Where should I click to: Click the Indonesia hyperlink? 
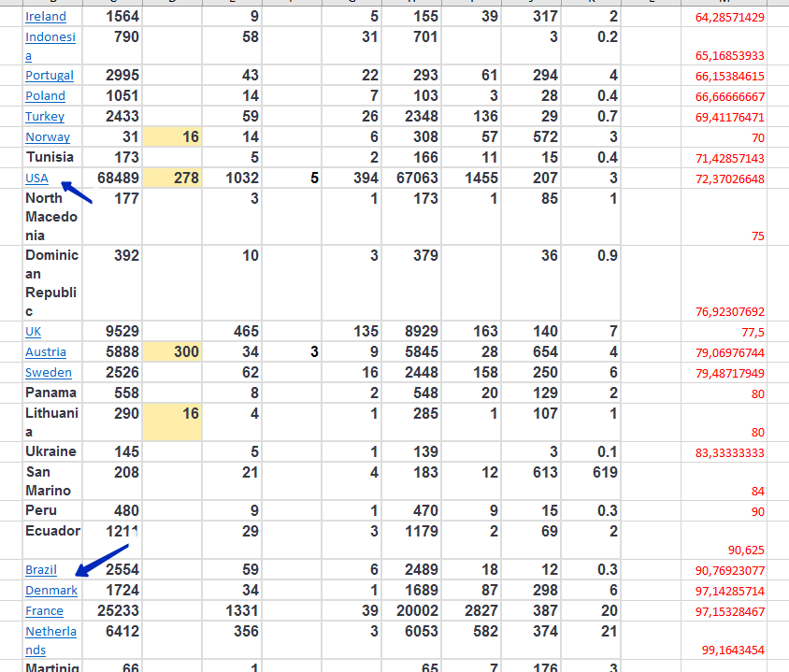(x=50, y=37)
